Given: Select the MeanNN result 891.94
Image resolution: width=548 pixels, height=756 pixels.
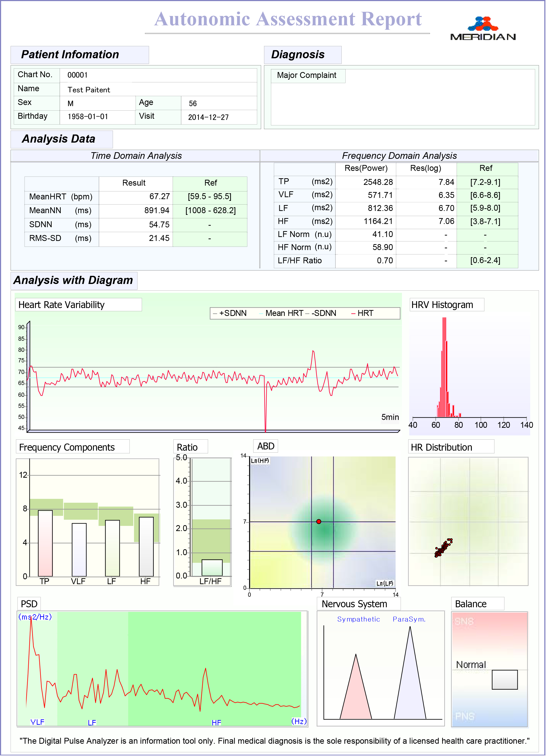Looking at the screenshot, I should tap(157, 211).
